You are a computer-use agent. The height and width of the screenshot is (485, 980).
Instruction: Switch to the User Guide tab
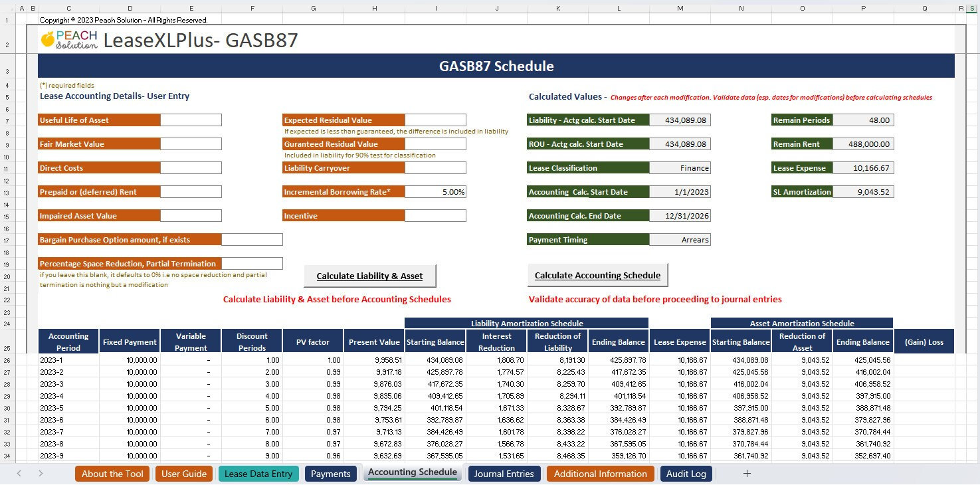pyautogui.click(x=184, y=474)
